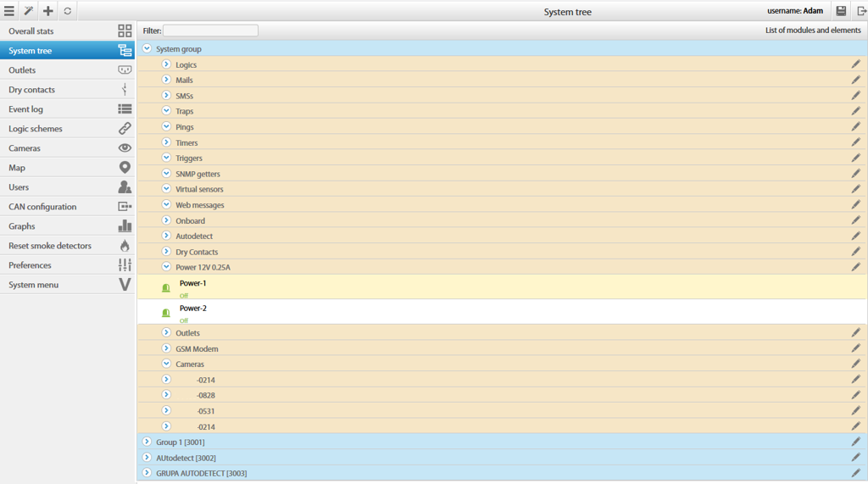Open the CAN configuration page
The width and height of the screenshot is (868, 484).
(x=68, y=207)
